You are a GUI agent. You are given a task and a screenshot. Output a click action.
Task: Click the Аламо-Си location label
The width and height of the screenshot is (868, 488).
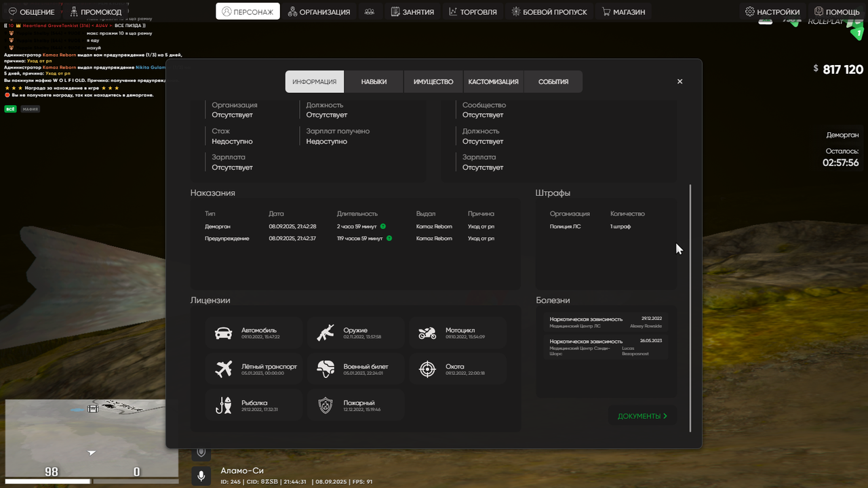pos(242,470)
